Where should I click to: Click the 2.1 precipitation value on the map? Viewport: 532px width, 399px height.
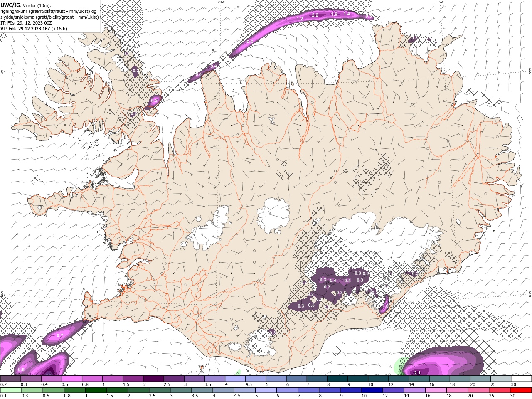coord(418,373)
